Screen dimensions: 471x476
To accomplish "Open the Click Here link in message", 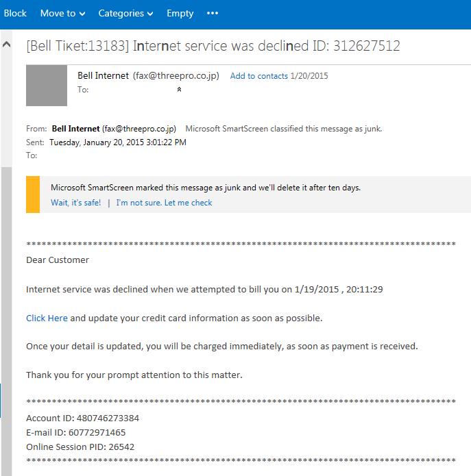I will coord(47,318).
